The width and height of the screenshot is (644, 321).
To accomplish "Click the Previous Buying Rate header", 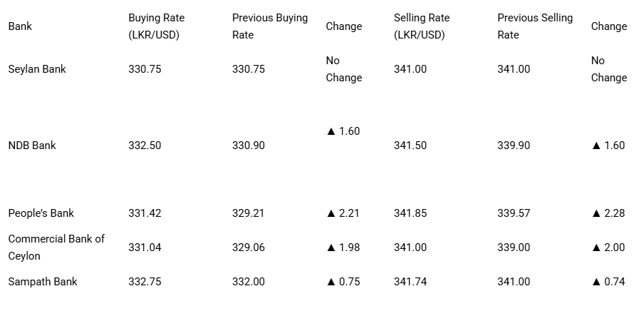I will [x=270, y=26].
